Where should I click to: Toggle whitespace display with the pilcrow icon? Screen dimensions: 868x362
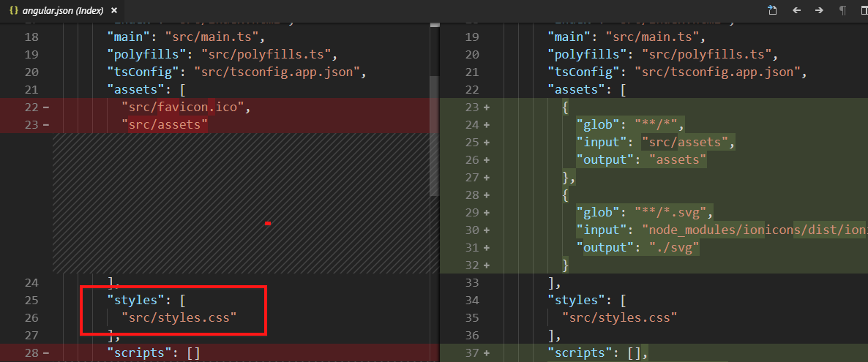[842, 10]
